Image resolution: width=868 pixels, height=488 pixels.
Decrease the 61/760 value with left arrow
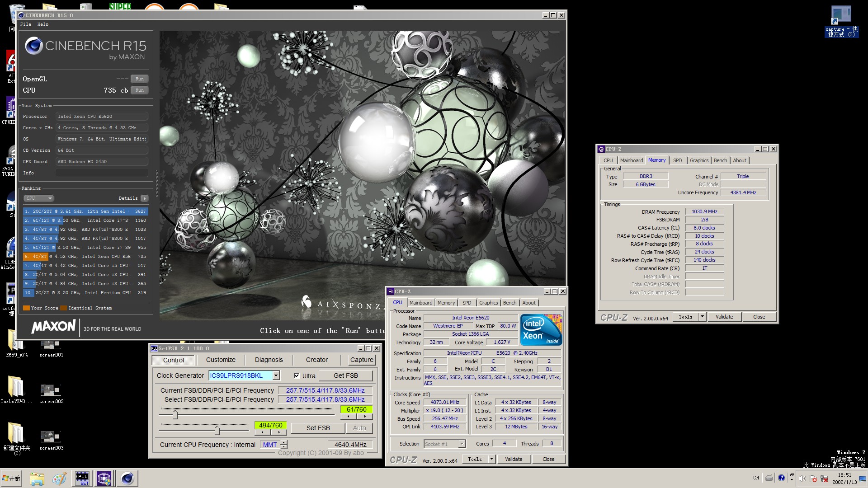(x=348, y=417)
